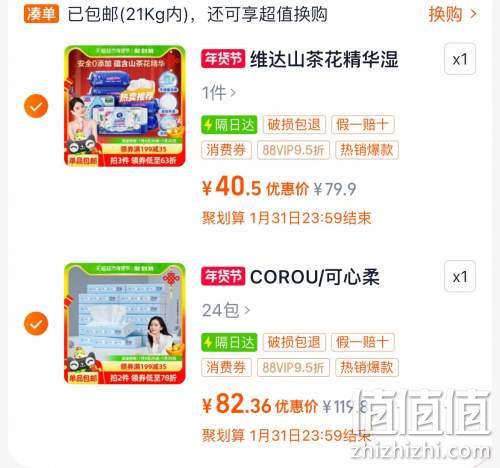Image resolution: width=500 pixels, height=468 pixels.
Task: Open the COROU tissue product thumbnail
Action: click(125, 323)
